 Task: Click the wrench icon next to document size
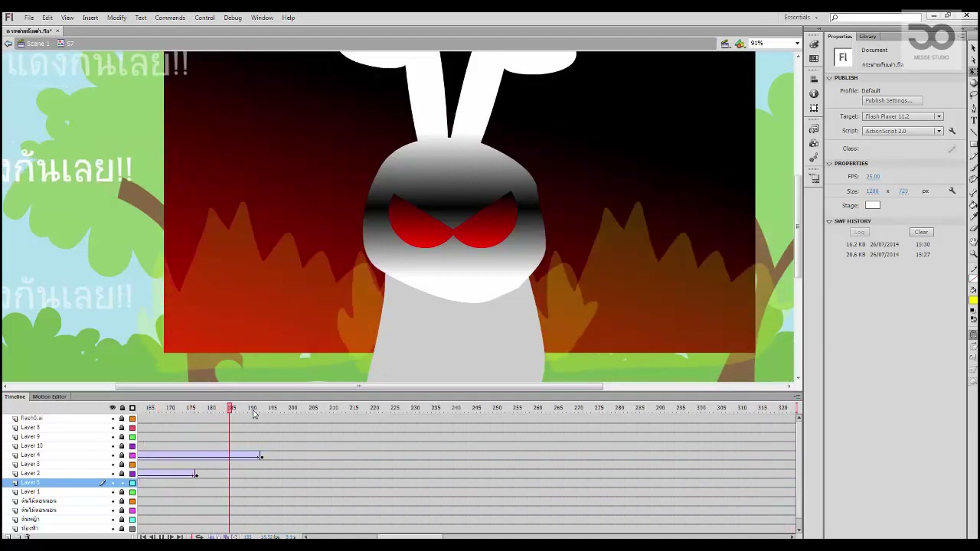[x=952, y=191]
